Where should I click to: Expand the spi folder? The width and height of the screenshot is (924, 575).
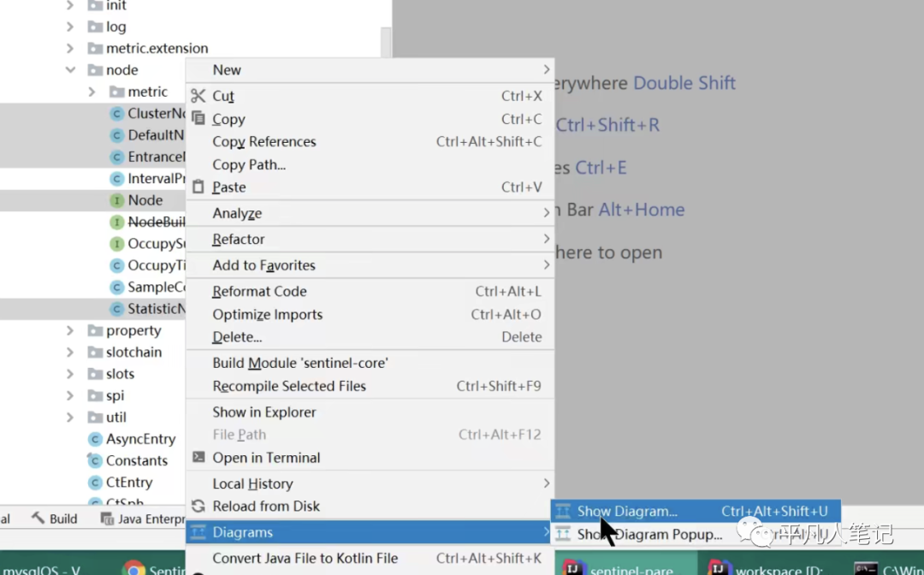click(x=70, y=395)
